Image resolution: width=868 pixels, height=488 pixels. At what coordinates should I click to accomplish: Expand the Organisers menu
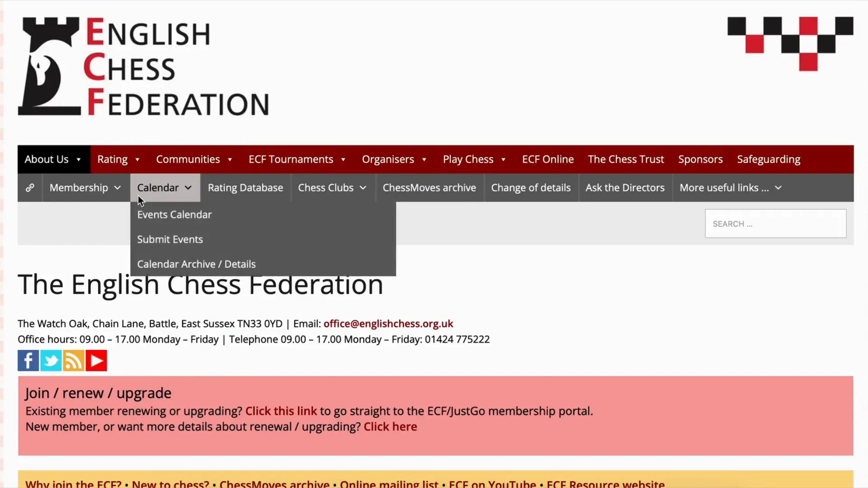coord(395,159)
